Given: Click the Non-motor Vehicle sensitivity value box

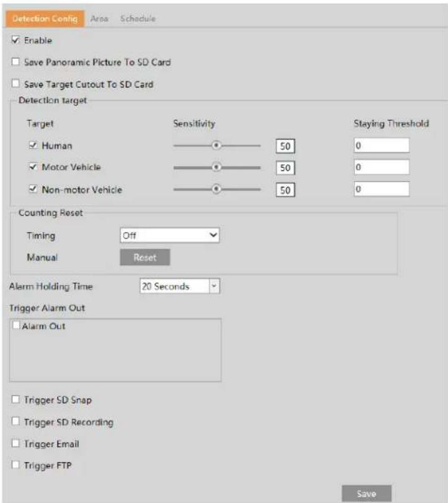Looking at the screenshot, I should 285,190.
